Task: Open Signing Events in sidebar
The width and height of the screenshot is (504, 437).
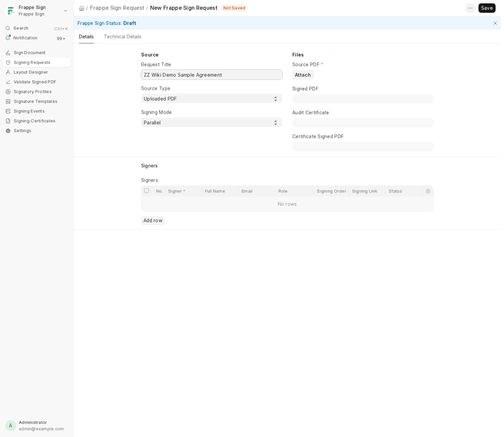Action: pos(37,111)
